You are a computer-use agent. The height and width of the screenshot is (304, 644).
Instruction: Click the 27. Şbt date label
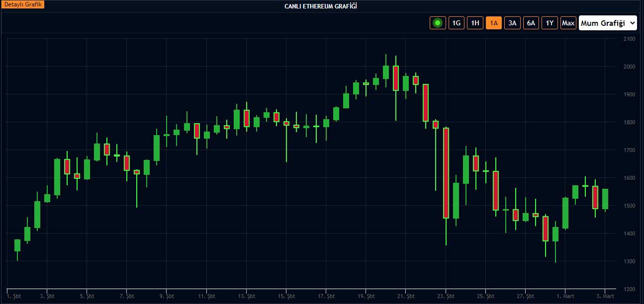(525, 296)
